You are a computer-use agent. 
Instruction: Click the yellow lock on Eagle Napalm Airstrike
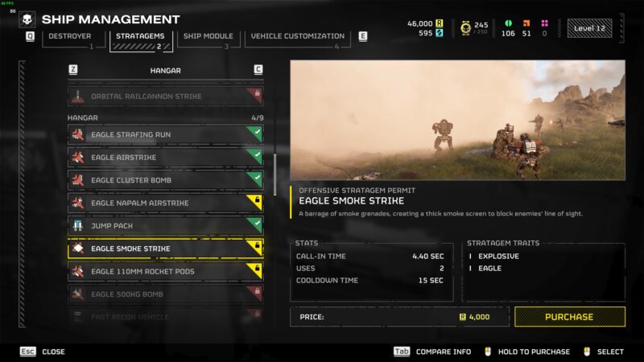257,200
